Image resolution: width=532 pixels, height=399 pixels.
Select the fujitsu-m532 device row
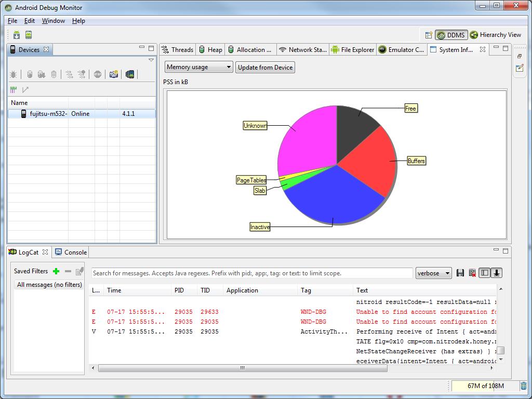click(x=82, y=114)
